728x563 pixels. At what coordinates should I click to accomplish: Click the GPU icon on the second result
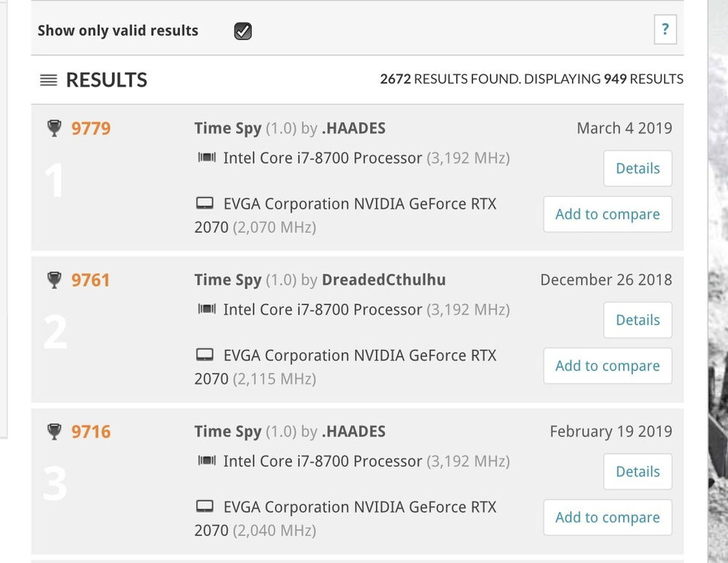pyautogui.click(x=206, y=356)
